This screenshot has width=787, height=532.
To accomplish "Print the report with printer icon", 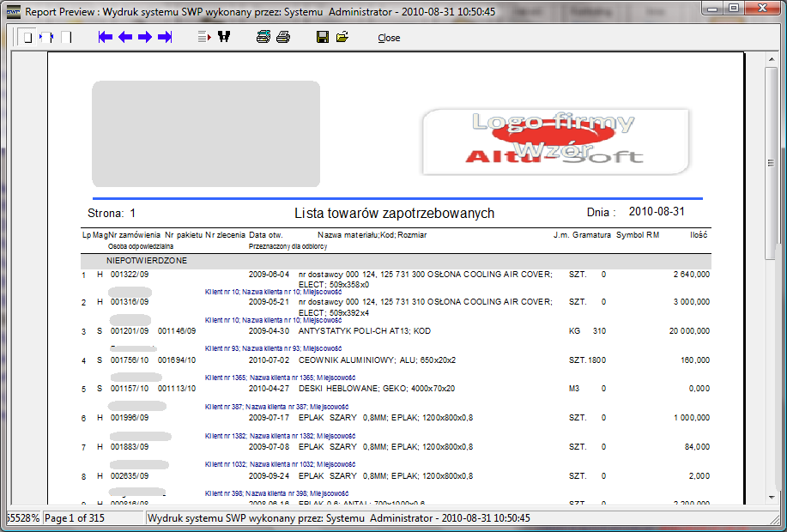I will tap(283, 38).
